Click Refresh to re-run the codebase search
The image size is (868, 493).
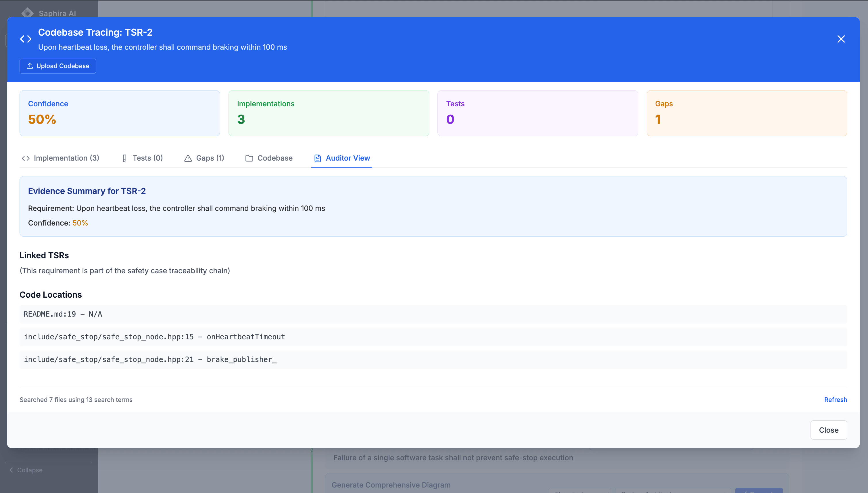tap(836, 400)
